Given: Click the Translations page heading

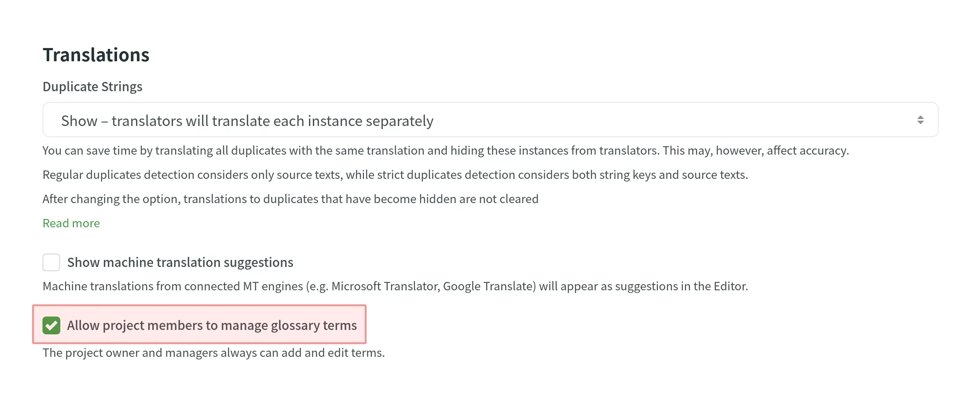Looking at the screenshot, I should click(96, 54).
